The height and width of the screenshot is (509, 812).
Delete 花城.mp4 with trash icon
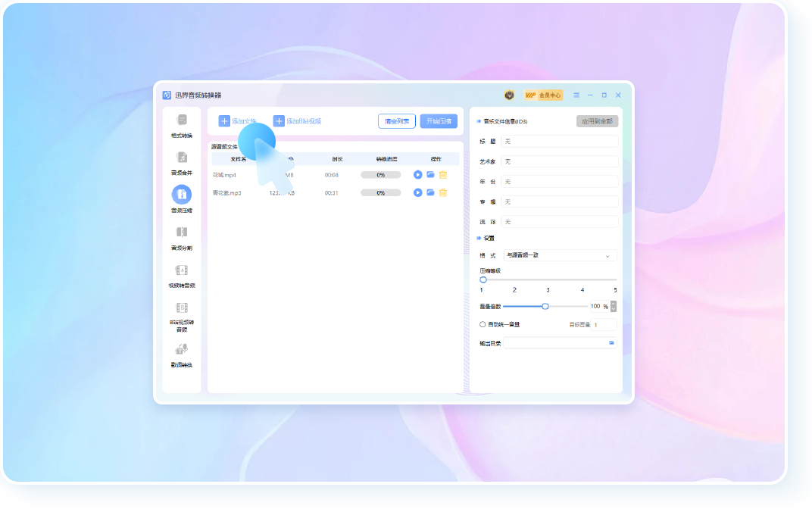click(x=443, y=175)
